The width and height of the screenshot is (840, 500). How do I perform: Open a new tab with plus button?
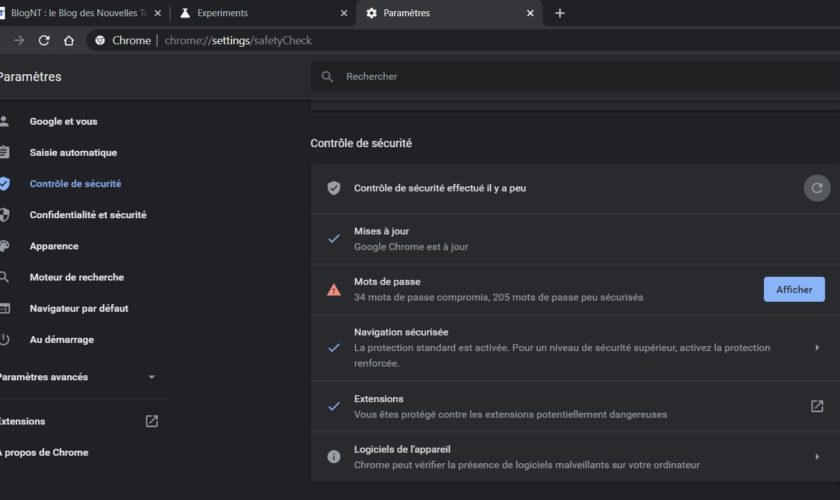(559, 13)
